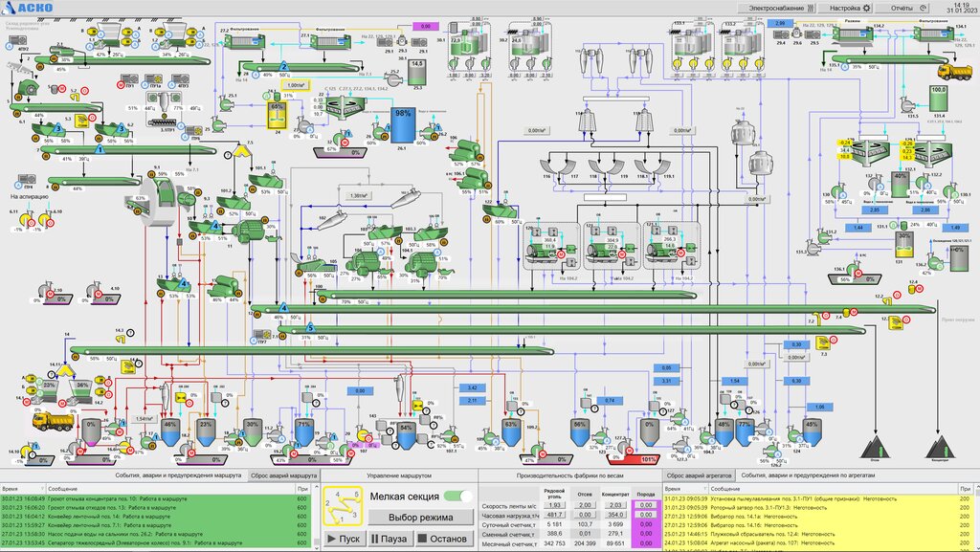Select row 'Насос подачи воды на сальники поз. 26.2'
The image size is (980, 552).
tap(155, 534)
